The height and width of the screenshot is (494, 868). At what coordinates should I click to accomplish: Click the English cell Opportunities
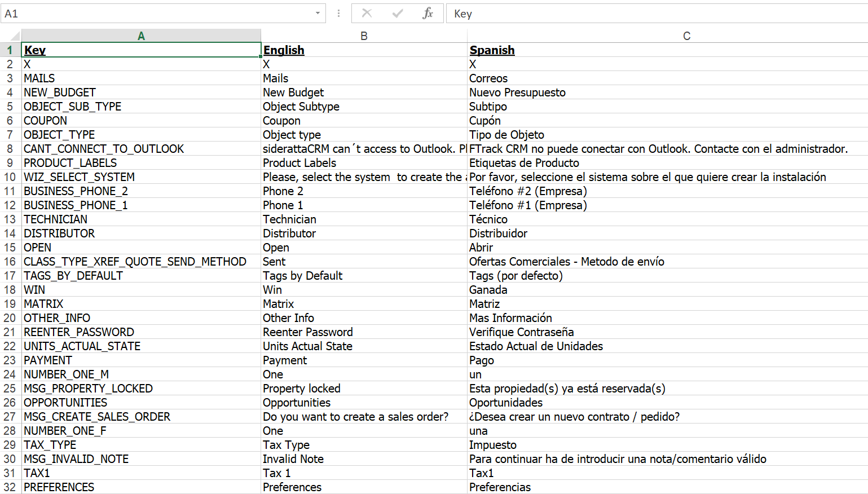[364, 403]
